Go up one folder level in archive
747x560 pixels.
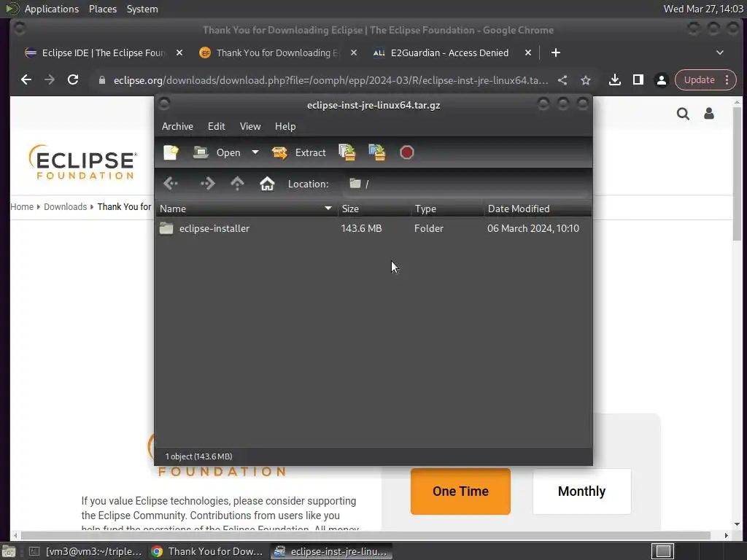click(x=237, y=183)
